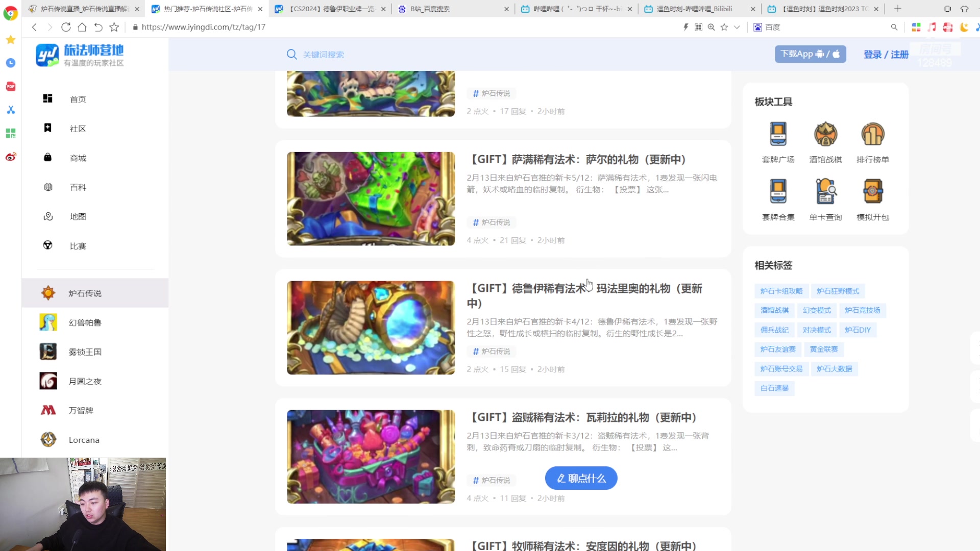Open the 套牌广场 deck plaza tool icon
The width and height of the screenshot is (980, 551).
778,134
